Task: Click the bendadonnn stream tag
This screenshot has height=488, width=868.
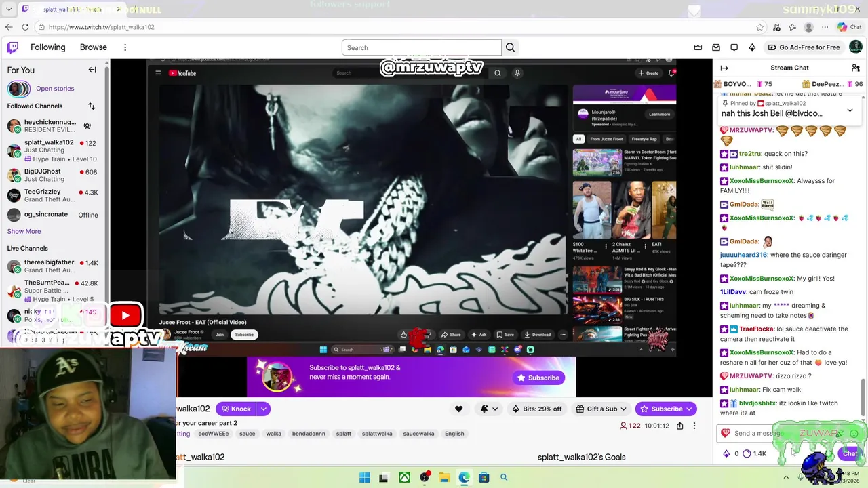Action: click(309, 434)
